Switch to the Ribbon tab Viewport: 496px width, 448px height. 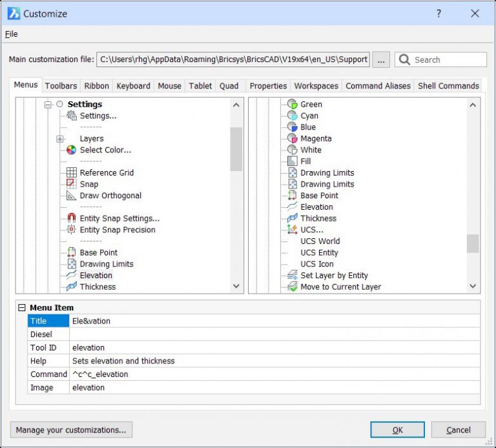coord(96,86)
